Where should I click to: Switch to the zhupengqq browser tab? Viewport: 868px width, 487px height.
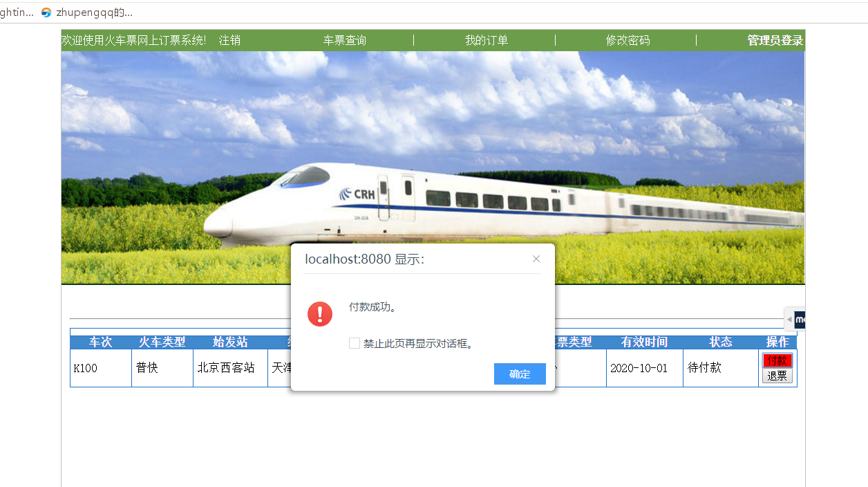[x=87, y=12]
